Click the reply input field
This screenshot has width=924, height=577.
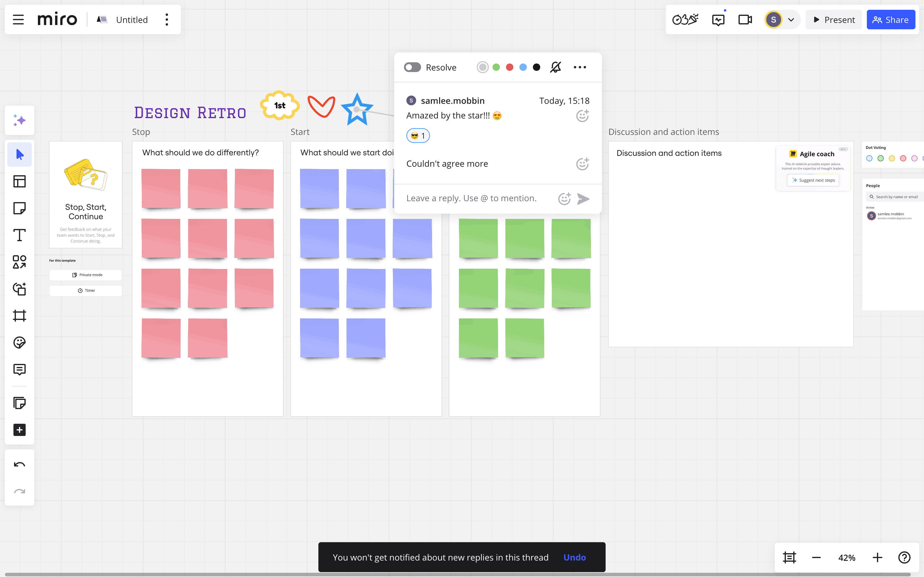click(471, 198)
